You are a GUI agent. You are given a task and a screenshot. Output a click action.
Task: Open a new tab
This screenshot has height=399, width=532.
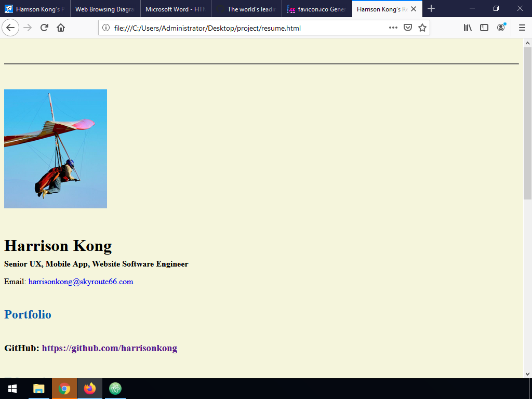point(431,9)
